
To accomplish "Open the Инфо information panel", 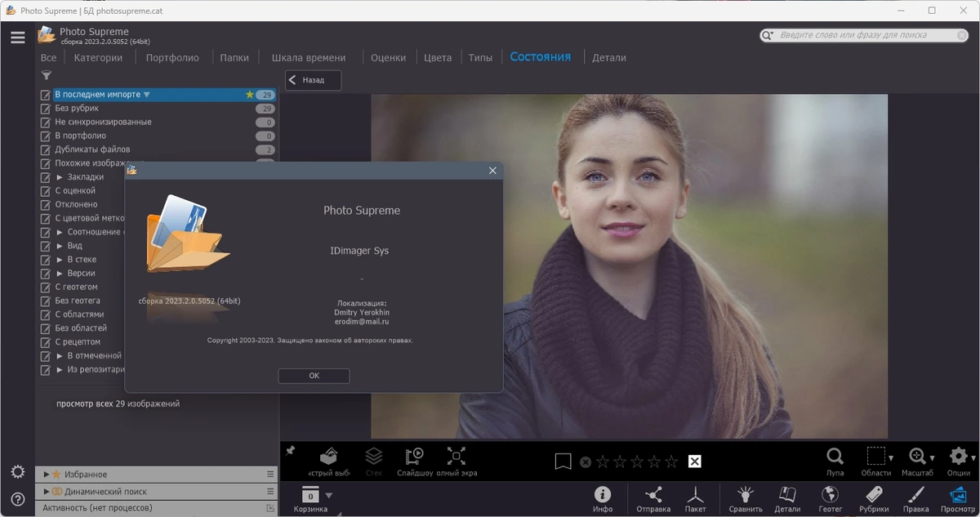I will click(x=603, y=499).
